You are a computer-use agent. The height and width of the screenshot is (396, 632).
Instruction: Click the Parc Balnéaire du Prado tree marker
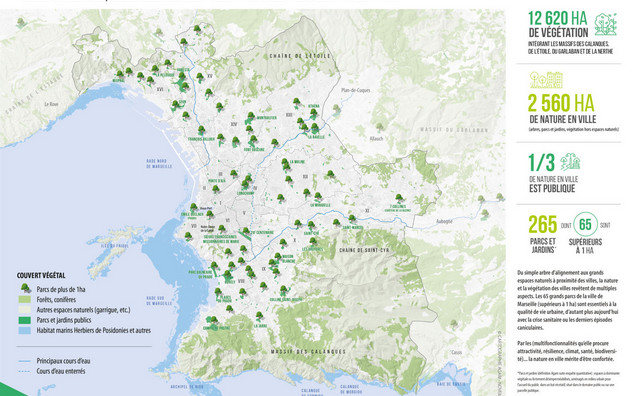(214, 266)
